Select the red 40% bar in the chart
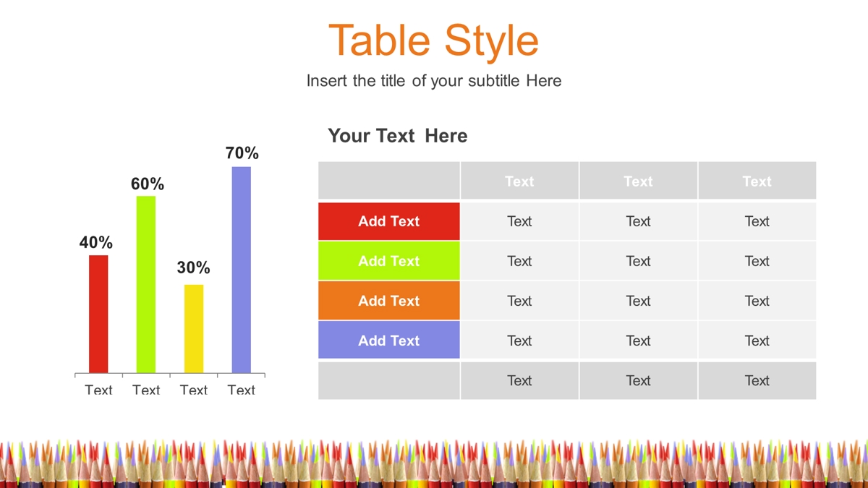The image size is (868, 488). click(x=98, y=314)
